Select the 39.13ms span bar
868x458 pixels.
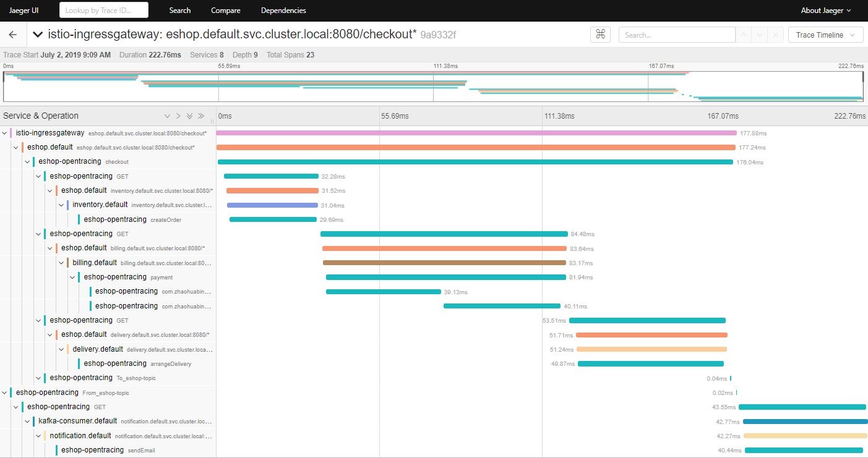click(383, 292)
